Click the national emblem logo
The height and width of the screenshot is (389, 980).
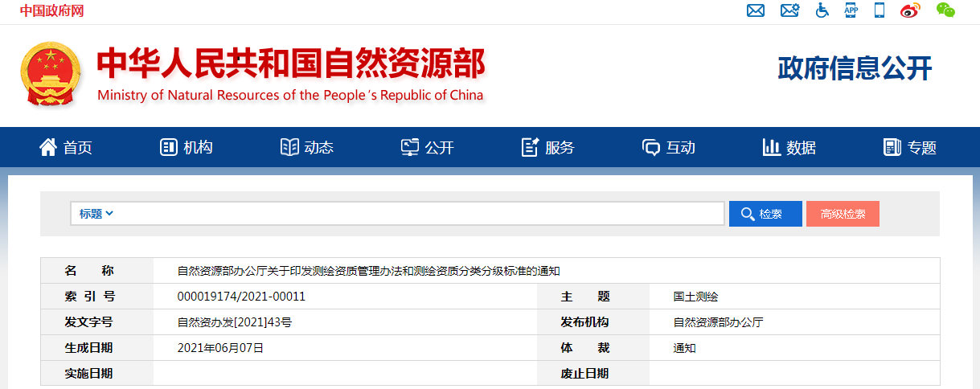pyautogui.click(x=50, y=73)
